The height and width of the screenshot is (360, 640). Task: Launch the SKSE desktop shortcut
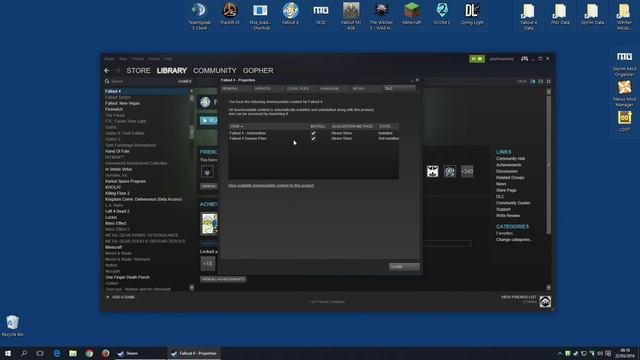pyautogui.click(x=320, y=13)
